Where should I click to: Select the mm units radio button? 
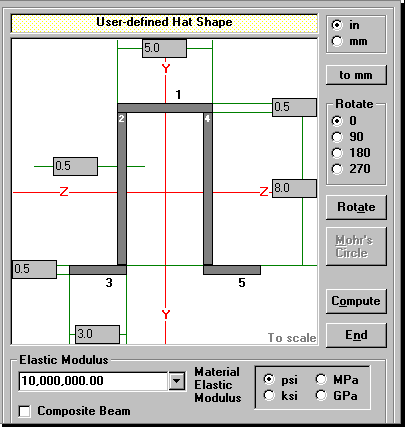pos(337,41)
